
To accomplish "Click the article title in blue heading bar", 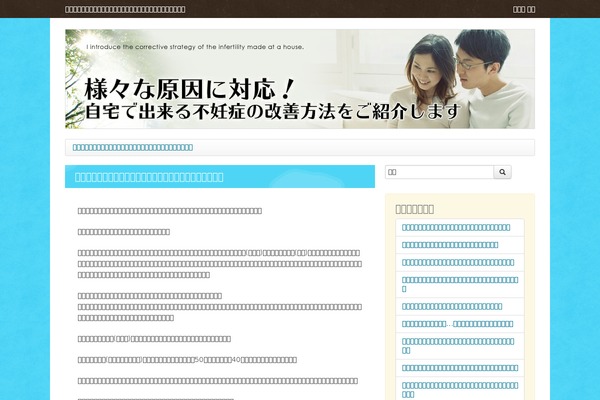I will coord(149,177).
